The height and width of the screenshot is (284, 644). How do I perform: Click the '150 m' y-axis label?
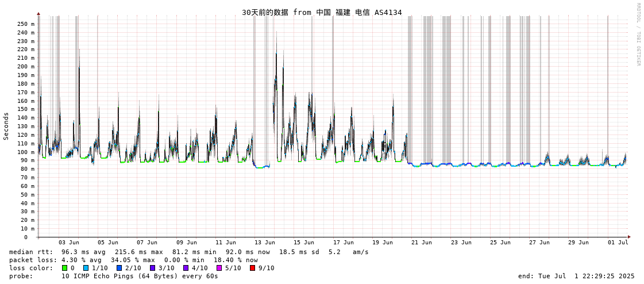26,109
